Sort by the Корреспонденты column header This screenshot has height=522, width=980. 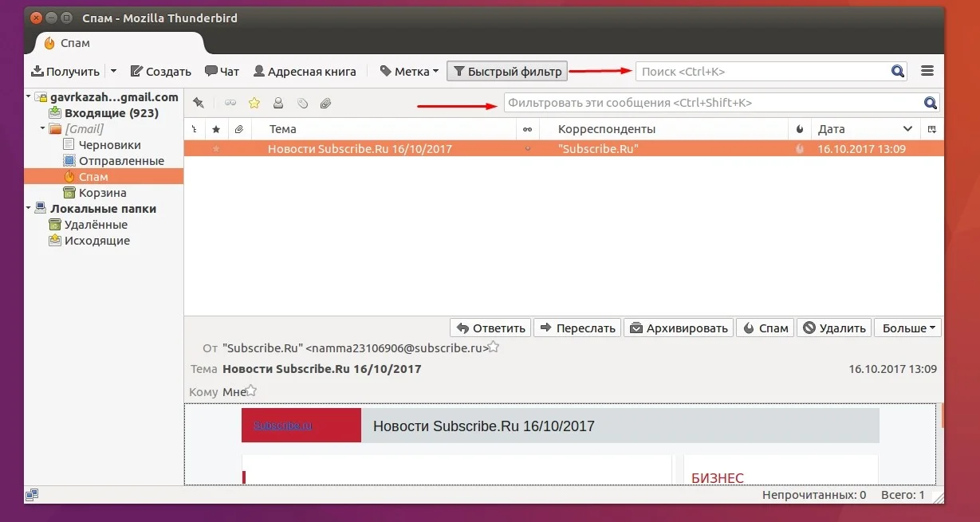[x=664, y=128]
